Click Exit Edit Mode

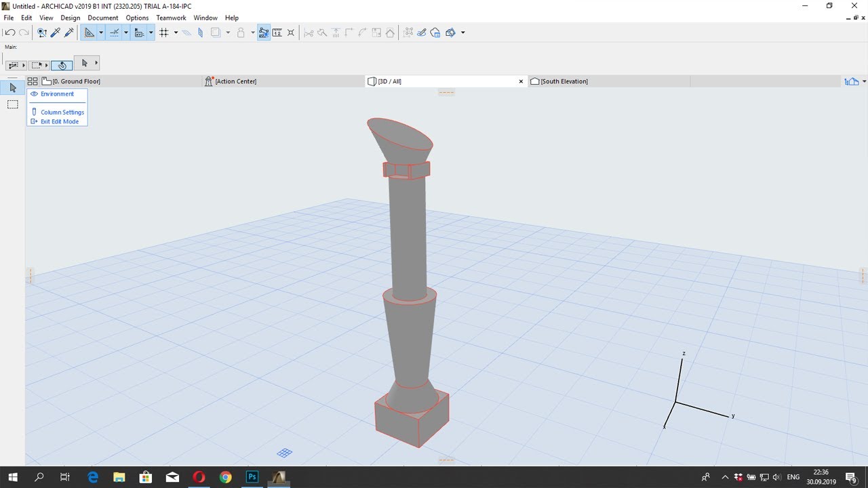[60, 122]
